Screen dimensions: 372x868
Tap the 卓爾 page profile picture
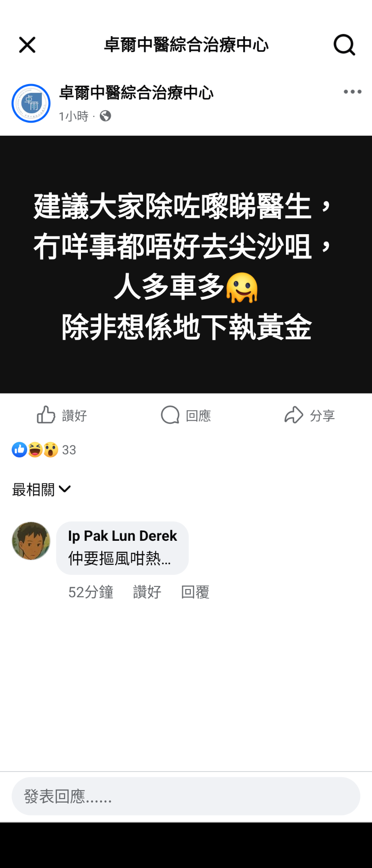(31, 103)
